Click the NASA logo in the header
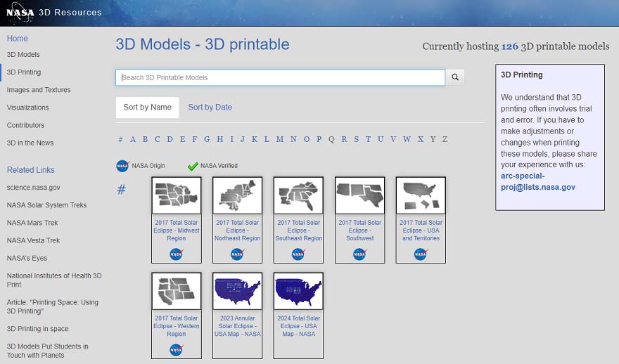Viewport: 619px width, 364px height. [20, 12]
